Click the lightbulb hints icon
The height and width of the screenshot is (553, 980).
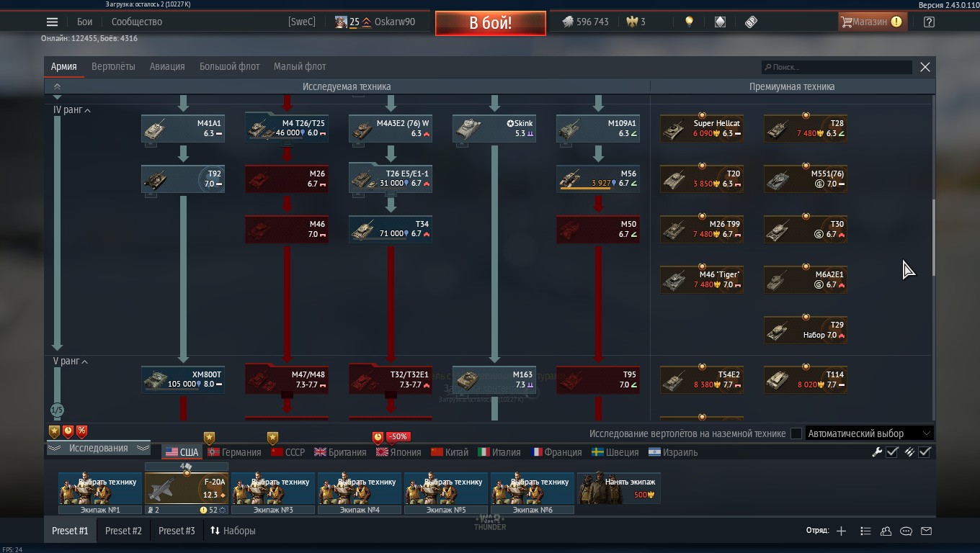(689, 22)
